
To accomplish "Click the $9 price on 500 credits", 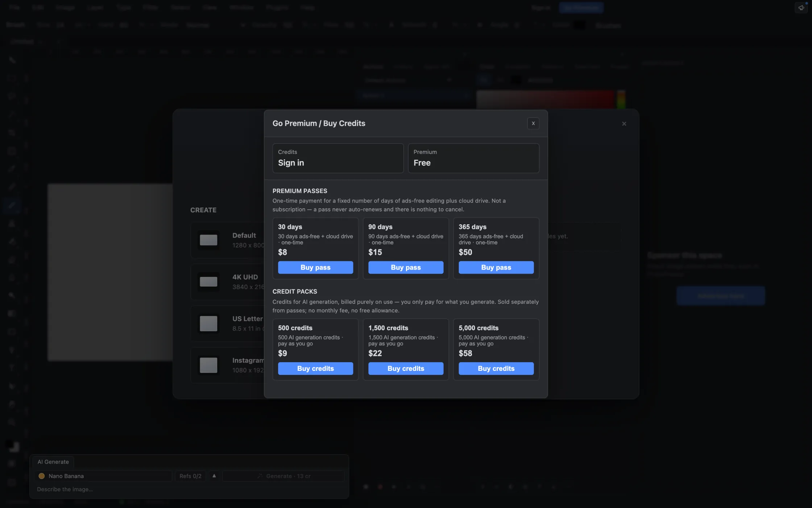I will [282, 353].
